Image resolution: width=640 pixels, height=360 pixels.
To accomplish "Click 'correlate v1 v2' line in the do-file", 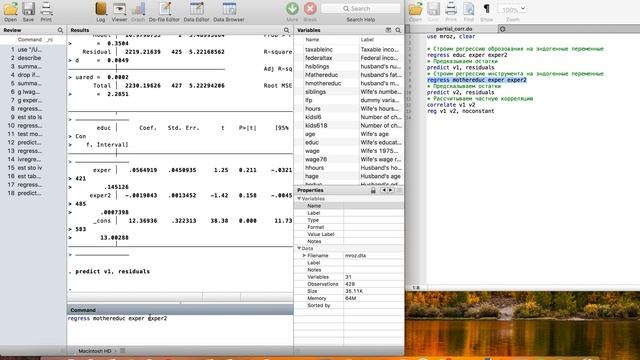I will tap(451, 105).
